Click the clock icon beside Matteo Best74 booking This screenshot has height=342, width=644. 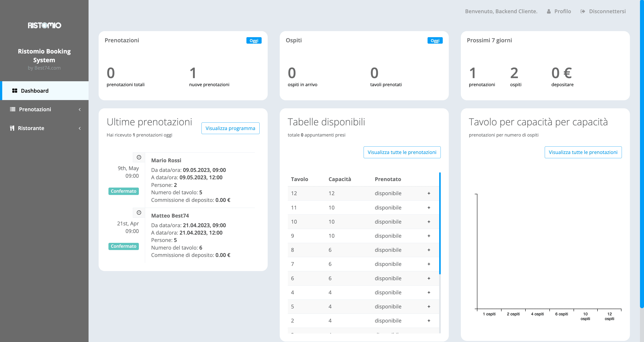click(x=139, y=212)
